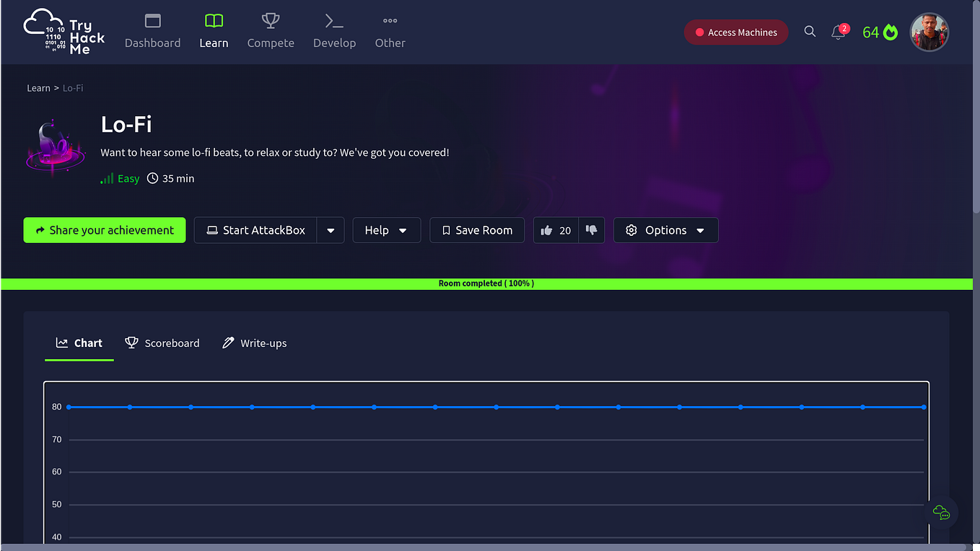The width and height of the screenshot is (980, 551).
Task: Open the chat support bubble icon
Action: (941, 513)
